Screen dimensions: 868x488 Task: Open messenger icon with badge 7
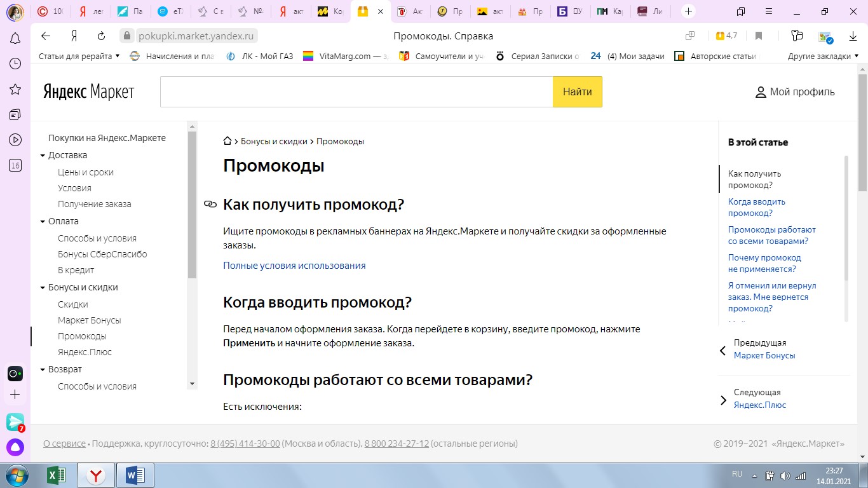[x=15, y=422]
